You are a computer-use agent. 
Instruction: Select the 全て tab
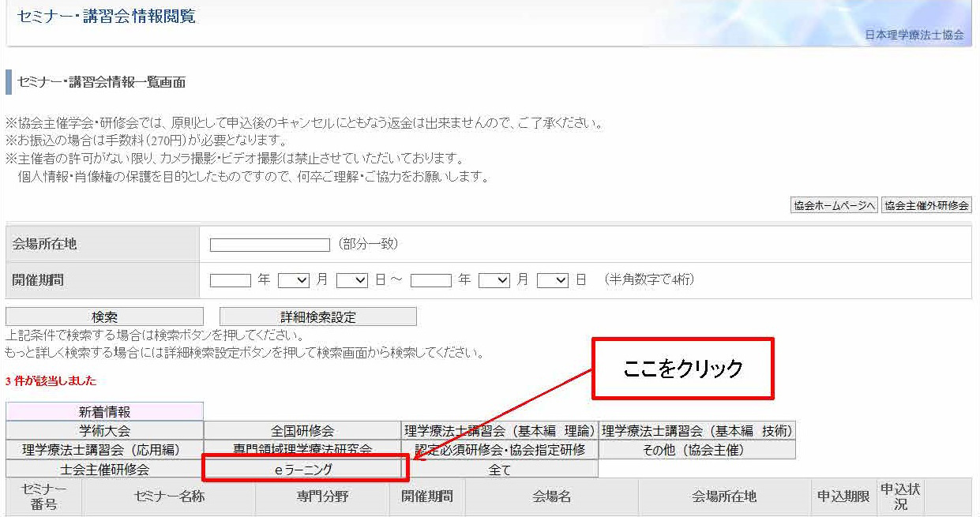click(x=500, y=469)
